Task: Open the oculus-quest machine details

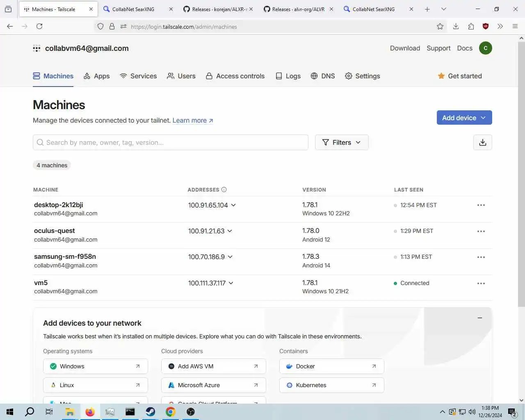Action: point(54,231)
